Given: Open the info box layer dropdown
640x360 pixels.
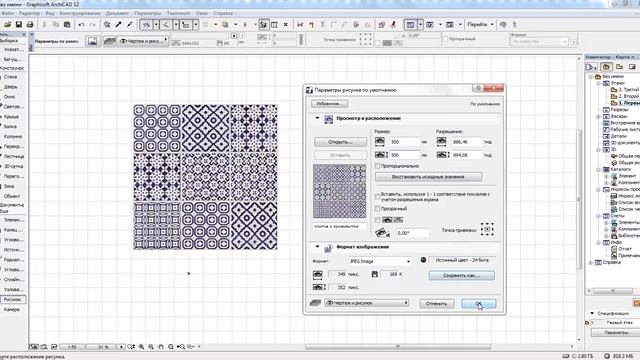Looking at the screenshot, I should [143, 41].
